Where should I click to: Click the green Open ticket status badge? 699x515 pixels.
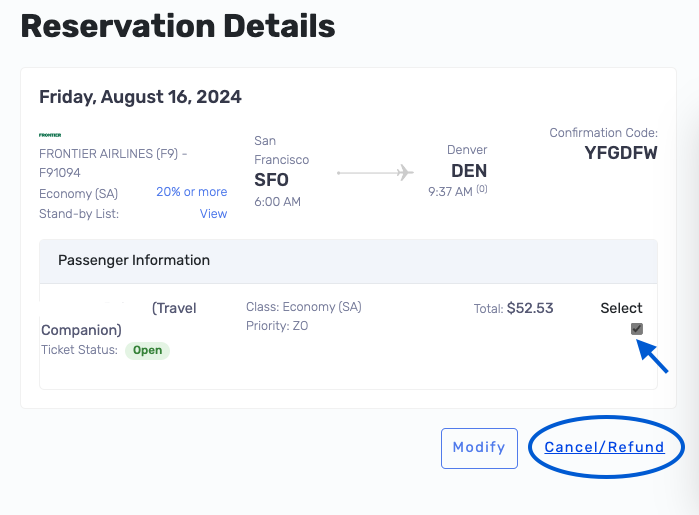(x=147, y=351)
